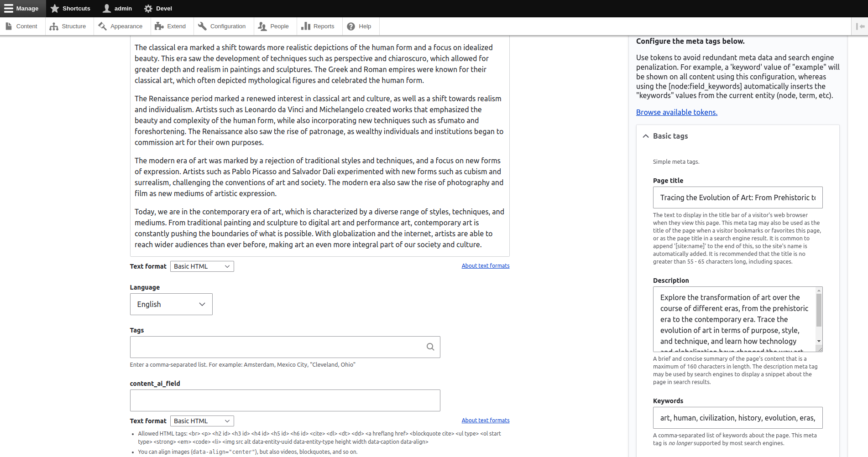Viewport: 868px width, 457px height.
Task: Open Reports via the bar chart icon
Action: tap(305, 26)
